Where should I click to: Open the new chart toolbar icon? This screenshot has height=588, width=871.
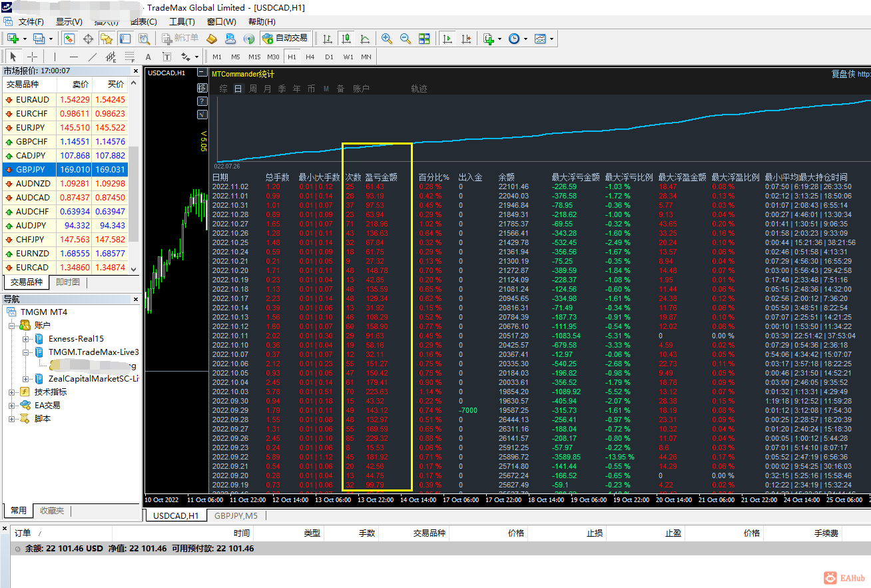pyautogui.click(x=13, y=39)
